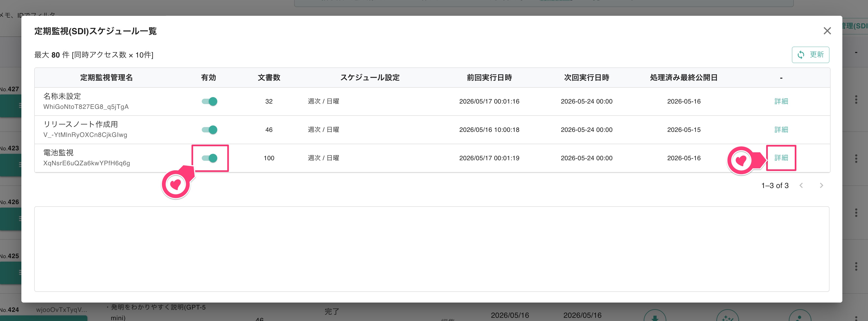Click last run time 2026/05/16 10:00:18
This screenshot has height=321, width=868.
coord(489,130)
